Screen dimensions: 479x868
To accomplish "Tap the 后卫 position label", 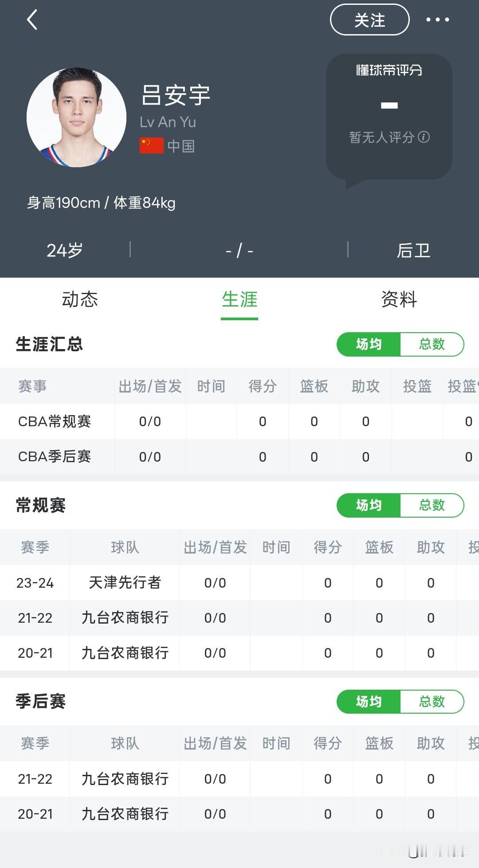I will pos(413,251).
